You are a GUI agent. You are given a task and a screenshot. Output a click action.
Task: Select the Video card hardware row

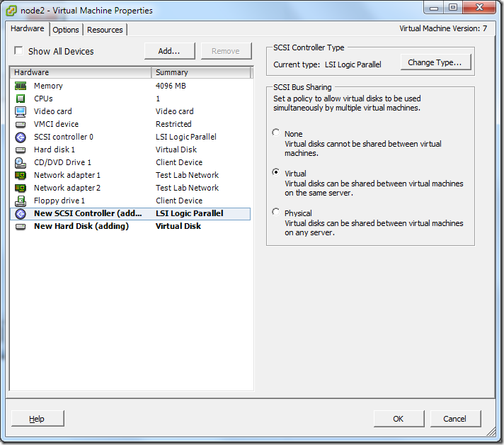pyautogui.click(x=130, y=111)
